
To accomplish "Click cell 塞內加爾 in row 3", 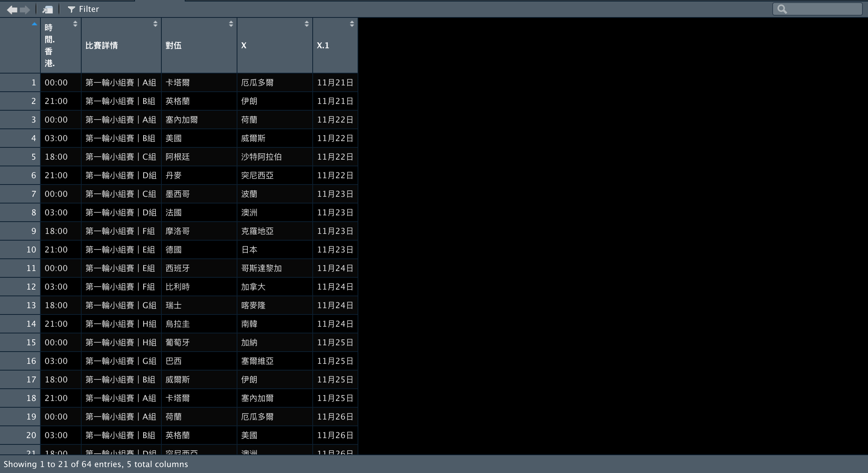I will 199,120.
